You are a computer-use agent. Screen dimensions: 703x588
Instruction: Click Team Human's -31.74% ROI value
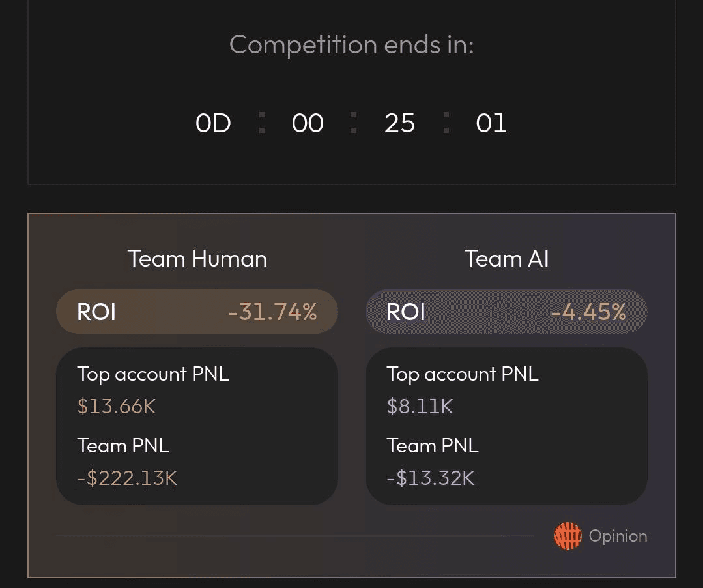[x=272, y=312]
